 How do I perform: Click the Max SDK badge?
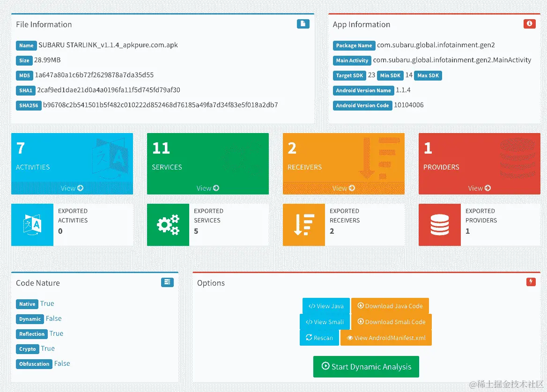428,75
